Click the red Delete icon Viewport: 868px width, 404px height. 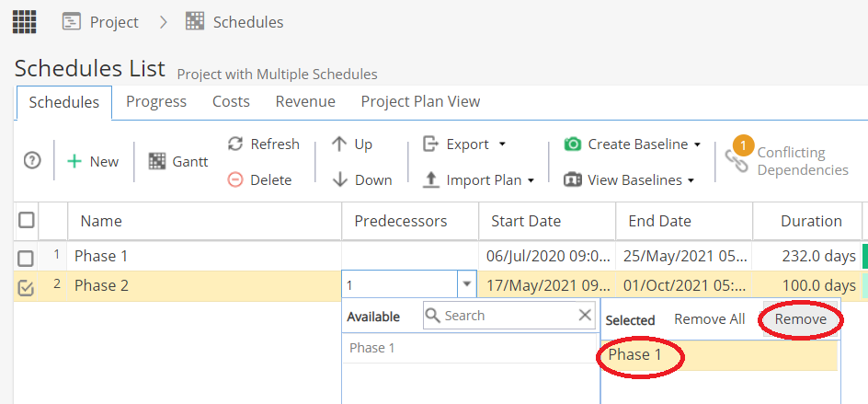click(235, 180)
